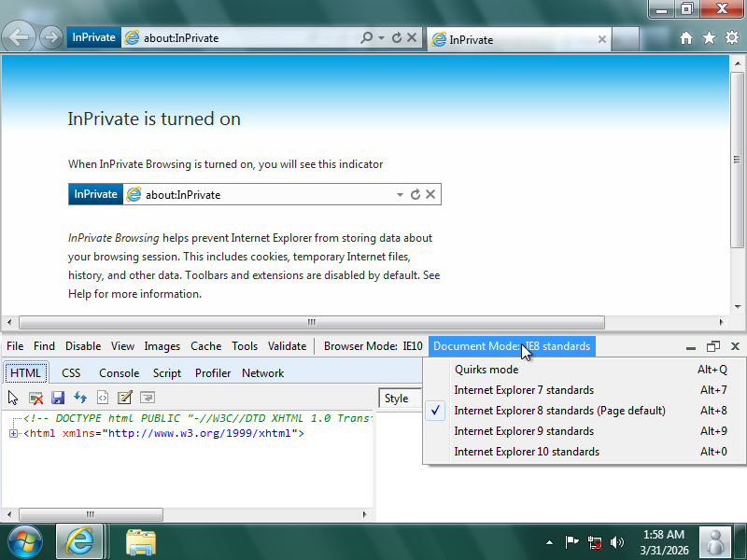The height and width of the screenshot is (560, 747).
Task: Open the Tools menu in developer tools
Action: coord(245,346)
